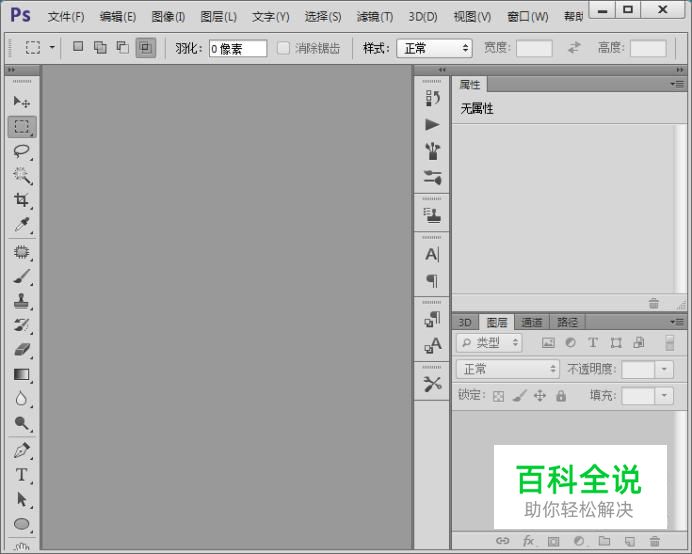Viewport: 692px width, 554px height.
Task: Select the Eyedropper tool
Action: coord(21,225)
